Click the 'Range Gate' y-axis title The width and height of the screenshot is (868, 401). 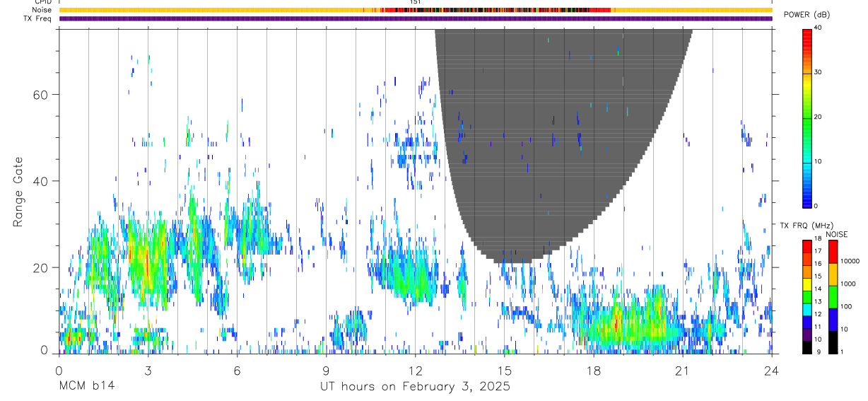[x=18, y=192]
